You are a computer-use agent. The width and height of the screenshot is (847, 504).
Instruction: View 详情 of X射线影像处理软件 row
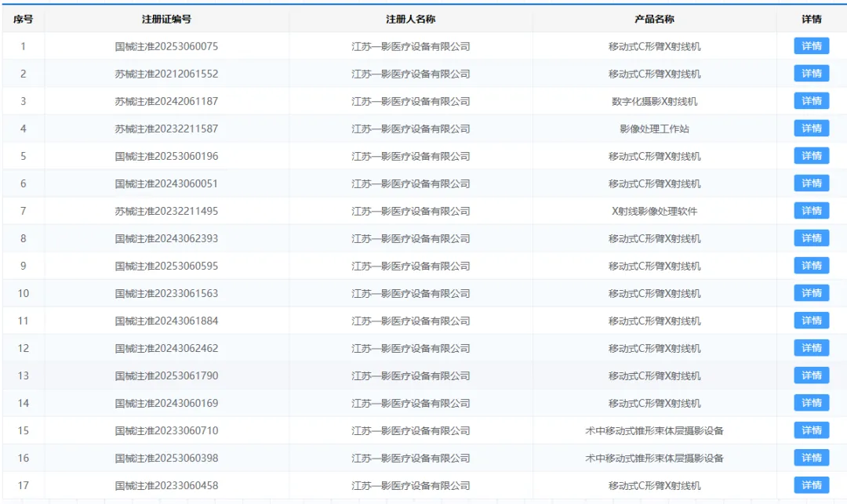(x=812, y=211)
